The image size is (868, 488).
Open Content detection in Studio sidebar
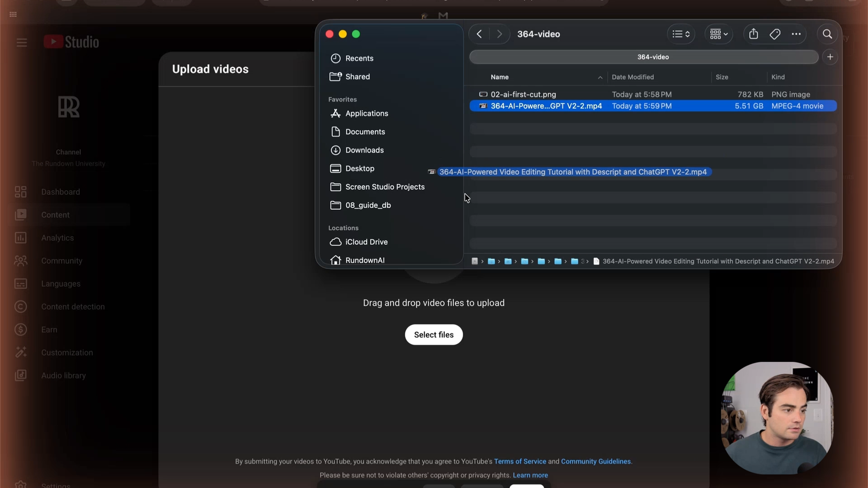point(73,307)
